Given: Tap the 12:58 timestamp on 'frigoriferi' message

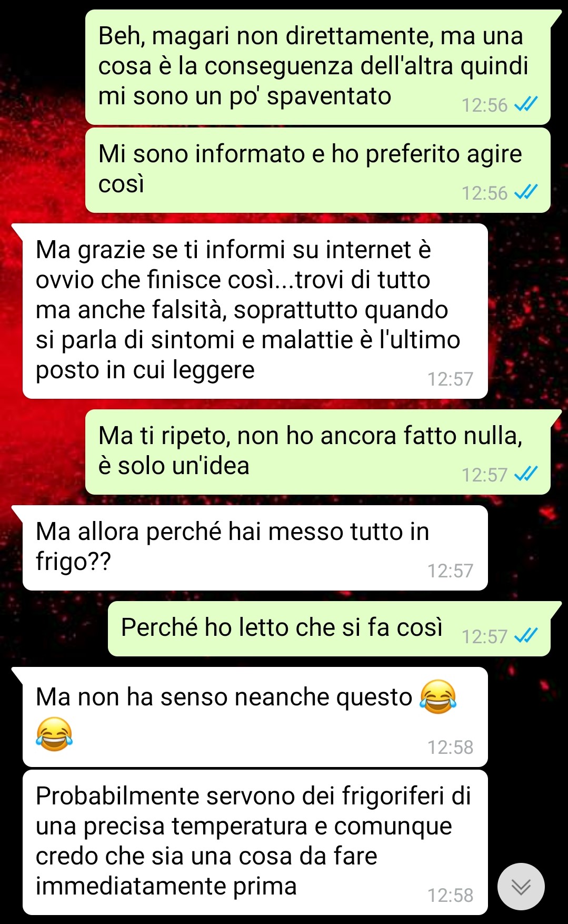Looking at the screenshot, I should 450,895.
